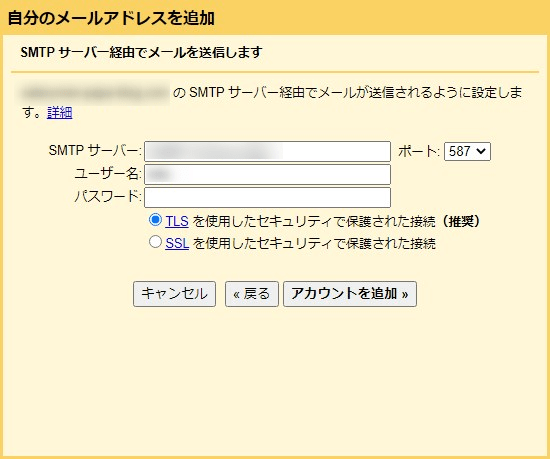The height and width of the screenshot is (459, 550).
Task: Click into the パスワード field
Action: 267,197
